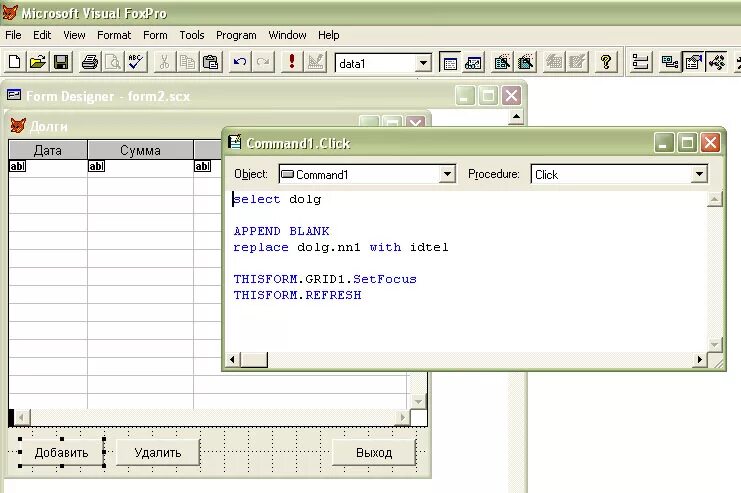
Task: Open the Help menu
Action: tap(328, 35)
